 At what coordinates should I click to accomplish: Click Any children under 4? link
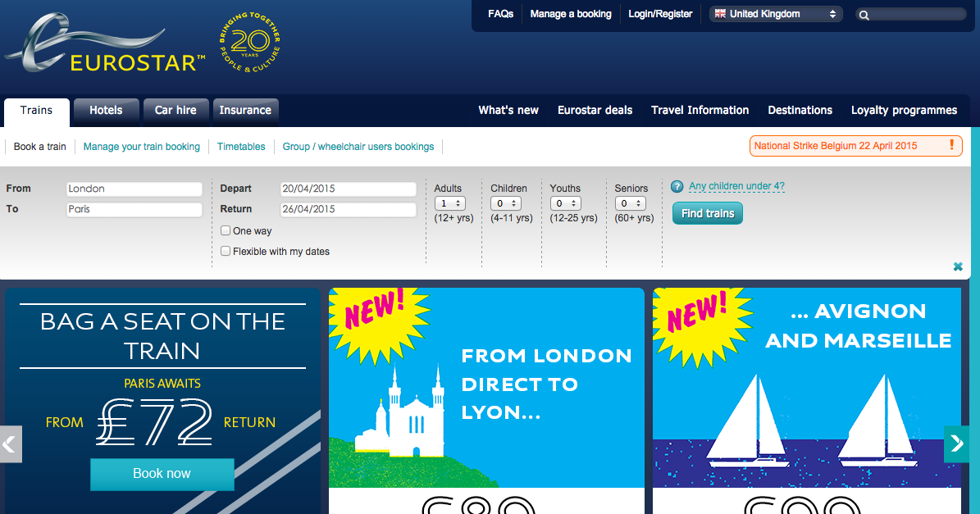pyautogui.click(x=736, y=186)
